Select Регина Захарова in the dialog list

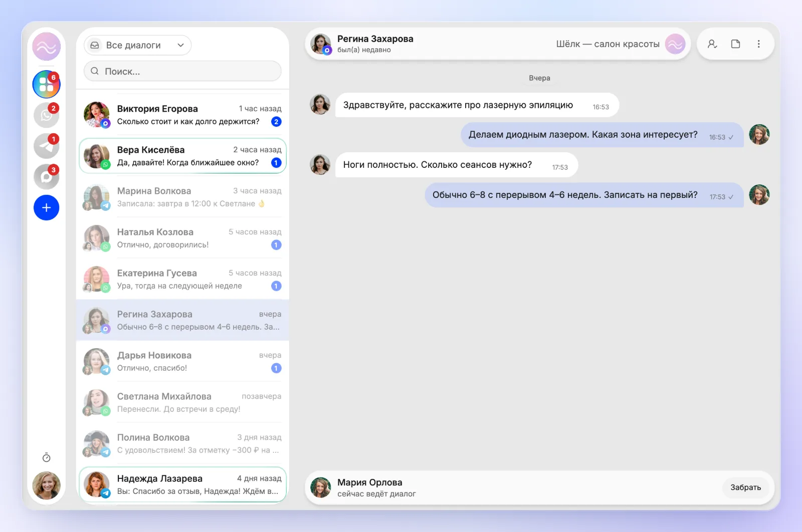pos(182,320)
